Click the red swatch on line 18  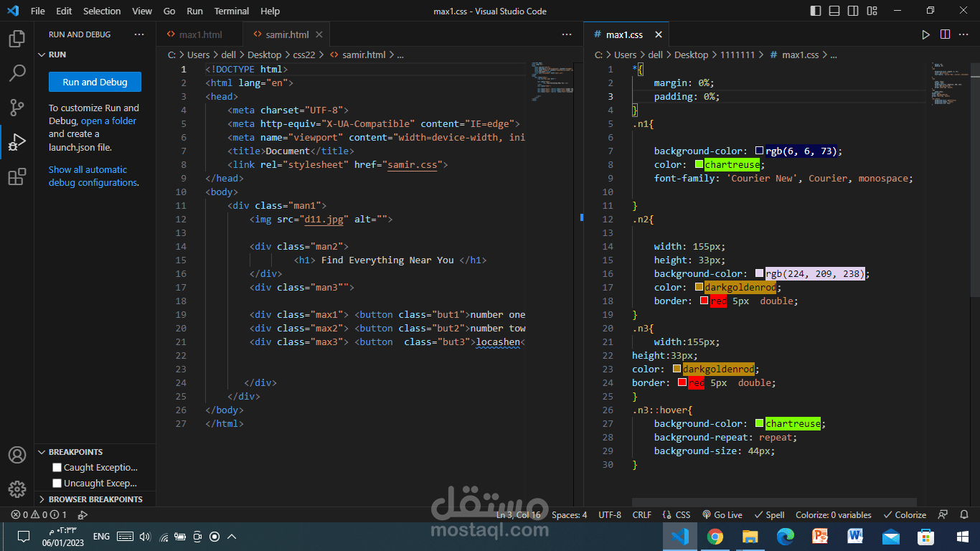pos(705,301)
